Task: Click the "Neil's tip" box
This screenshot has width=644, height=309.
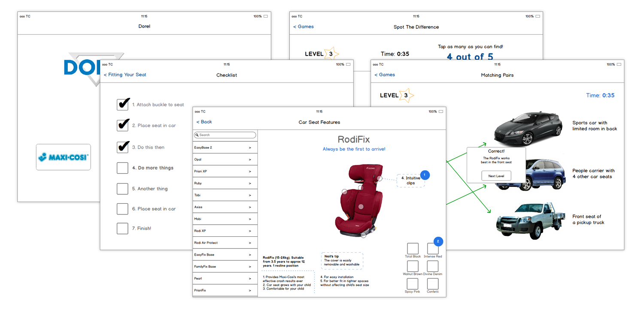Action: point(342,261)
